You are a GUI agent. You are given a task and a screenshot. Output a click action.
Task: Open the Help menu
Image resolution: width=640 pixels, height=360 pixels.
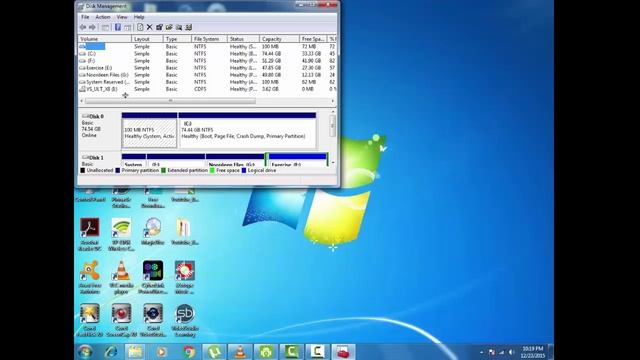click(139, 17)
